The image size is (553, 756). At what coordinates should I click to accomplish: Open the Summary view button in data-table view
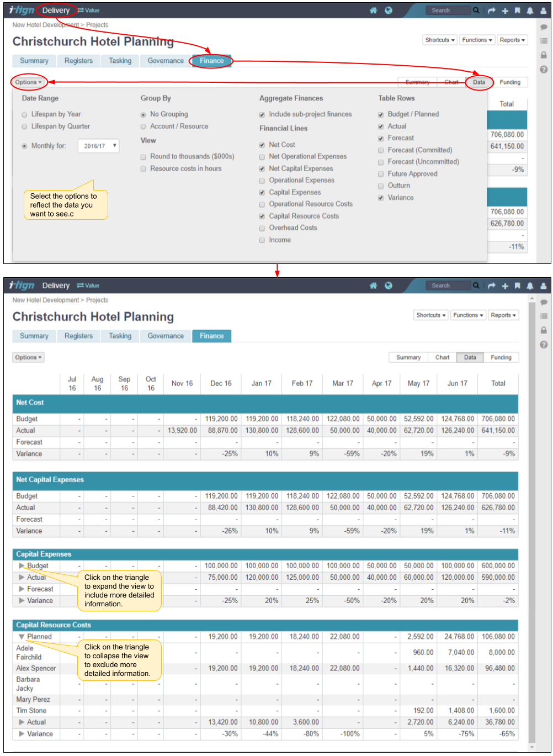pos(408,357)
